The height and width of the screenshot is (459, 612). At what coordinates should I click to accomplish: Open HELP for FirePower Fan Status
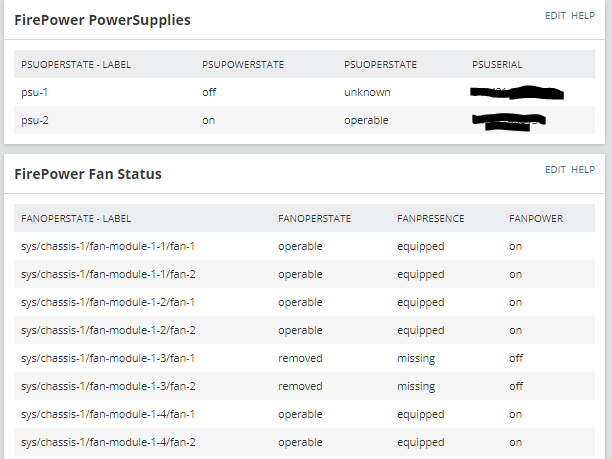pos(583,170)
